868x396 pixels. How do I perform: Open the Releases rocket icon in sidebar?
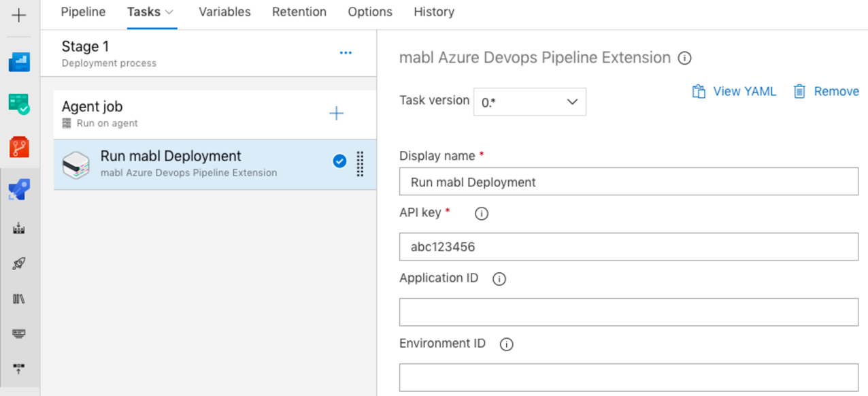click(x=19, y=264)
